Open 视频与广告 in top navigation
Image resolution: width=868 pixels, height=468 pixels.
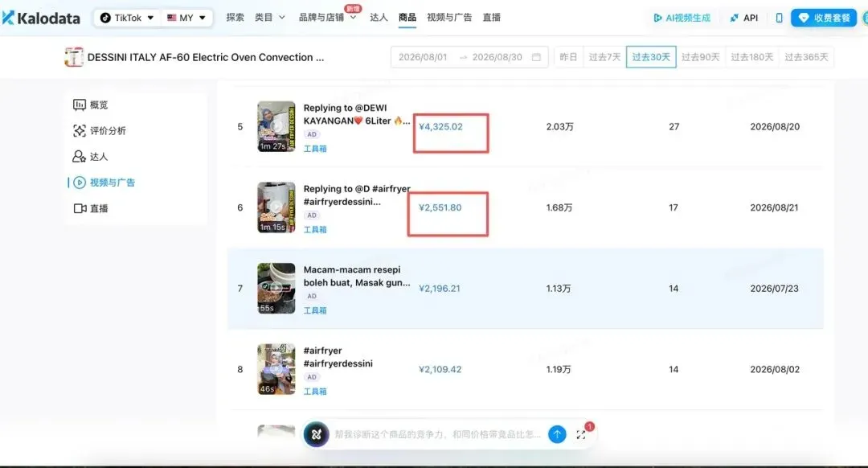[449, 18]
